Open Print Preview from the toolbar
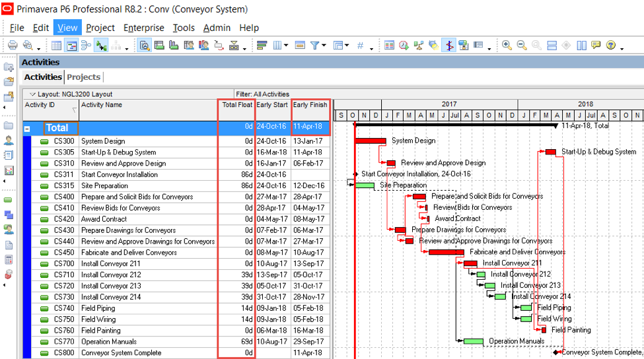 (28, 45)
